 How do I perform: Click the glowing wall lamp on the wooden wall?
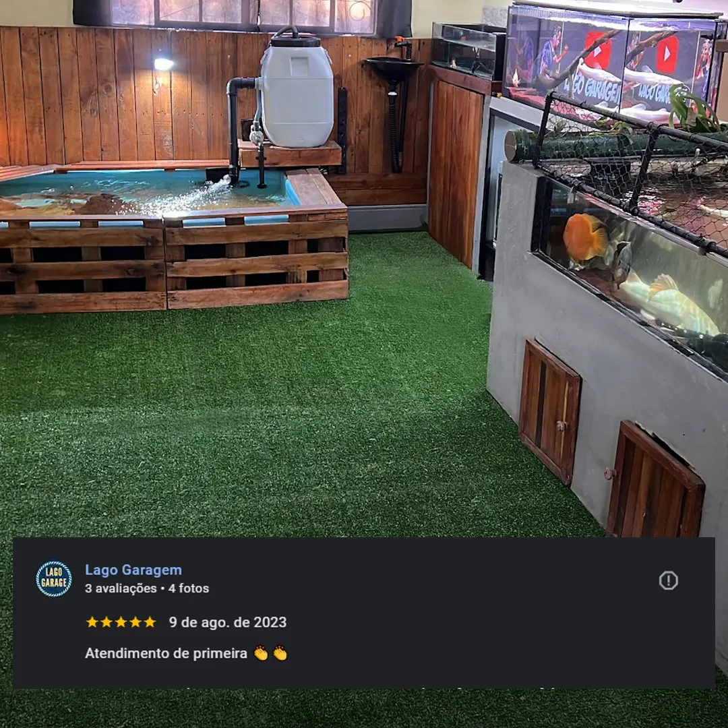pyautogui.click(x=163, y=64)
